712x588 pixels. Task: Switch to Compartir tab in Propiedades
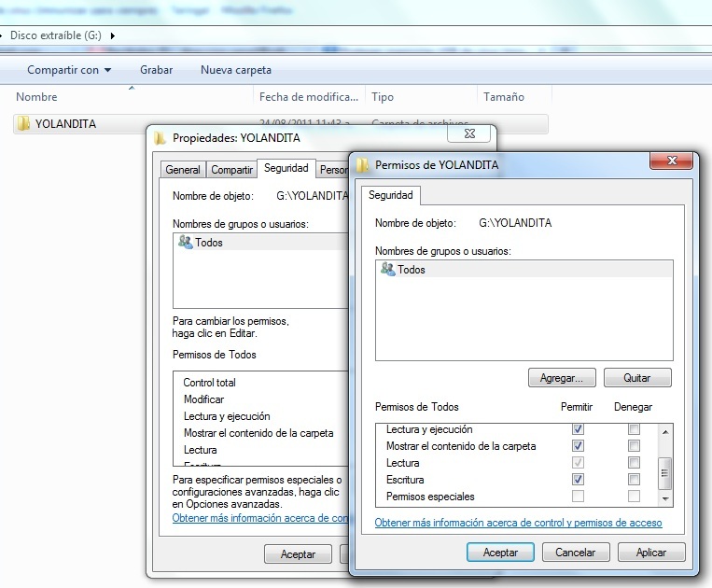point(231,170)
